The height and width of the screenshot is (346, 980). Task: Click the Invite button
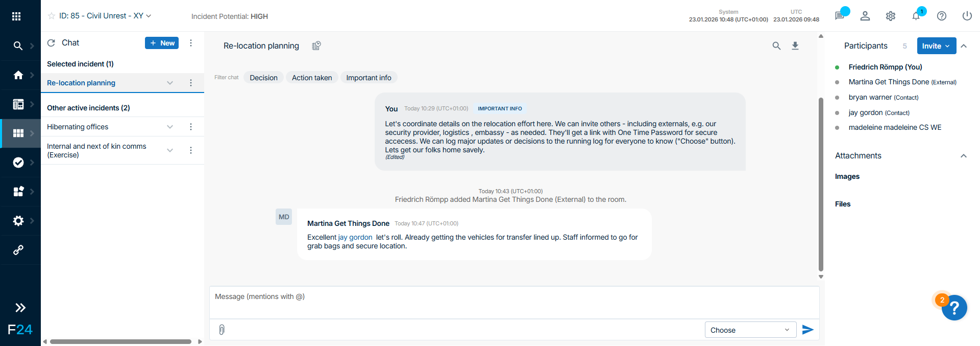pos(936,46)
